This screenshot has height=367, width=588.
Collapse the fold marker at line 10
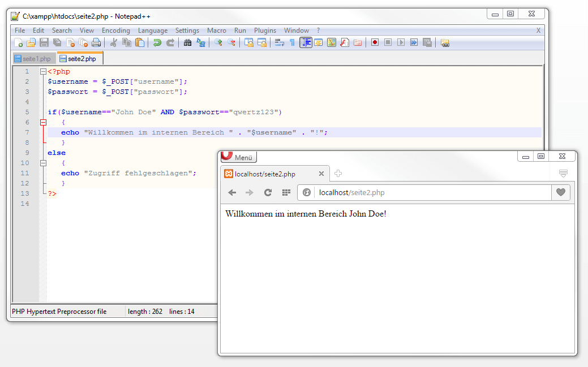tap(43, 163)
